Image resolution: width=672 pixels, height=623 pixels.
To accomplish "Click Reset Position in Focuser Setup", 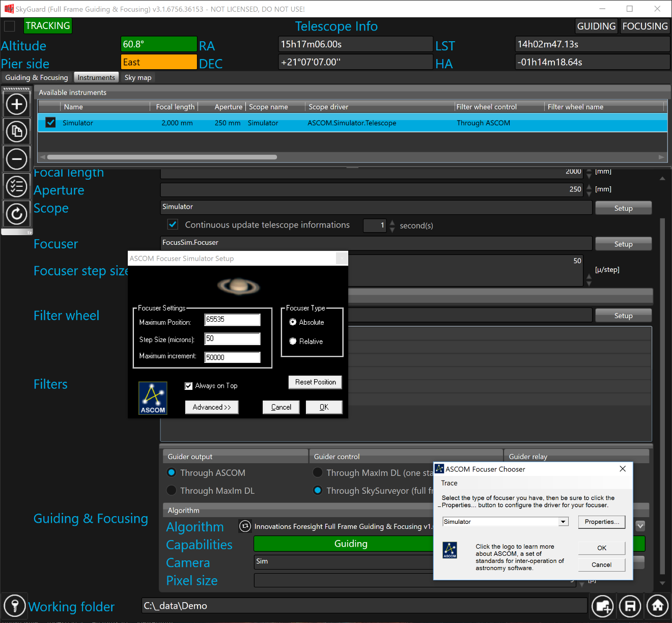I will (x=315, y=382).
